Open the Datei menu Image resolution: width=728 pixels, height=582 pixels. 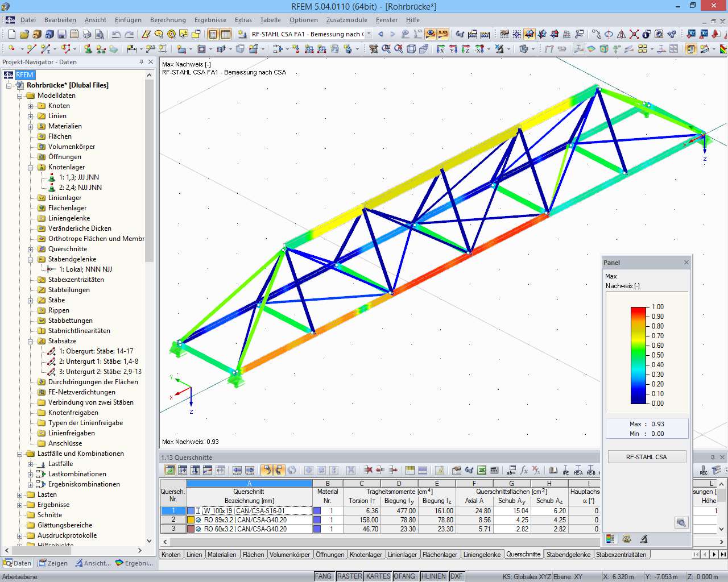[28, 20]
